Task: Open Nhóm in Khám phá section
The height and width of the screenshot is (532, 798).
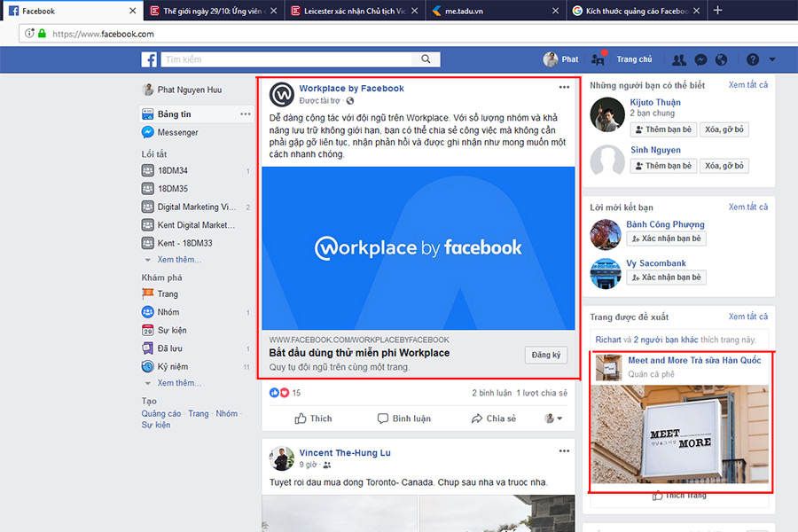Action: (160, 312)
